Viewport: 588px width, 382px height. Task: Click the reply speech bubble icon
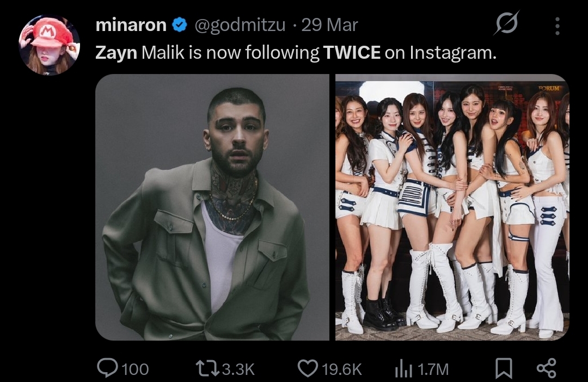(x=107, y=368)
